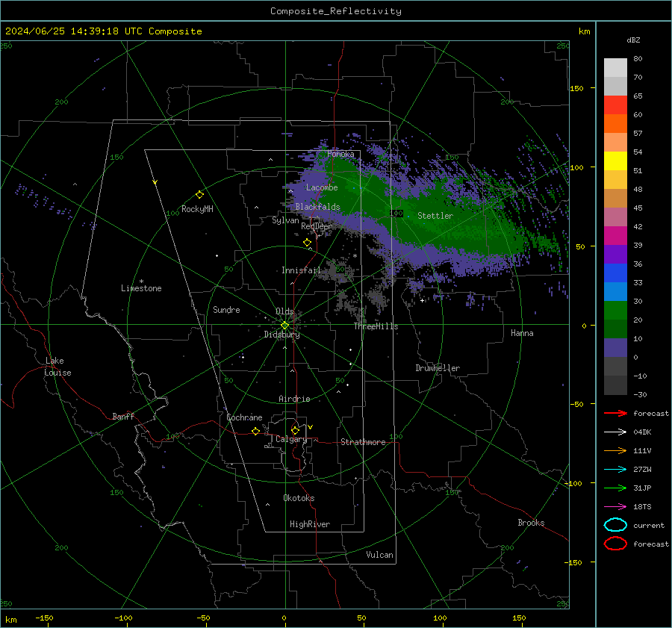Image resolution: width=672 pixels, height=628 pixels.
Task: Select the red swatch in dBZ legend
Action: click(x=615, y=105)
